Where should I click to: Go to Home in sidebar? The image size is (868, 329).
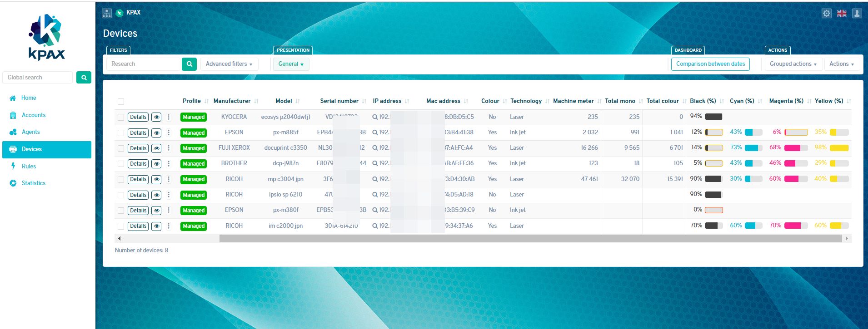[x=29, y=98]
